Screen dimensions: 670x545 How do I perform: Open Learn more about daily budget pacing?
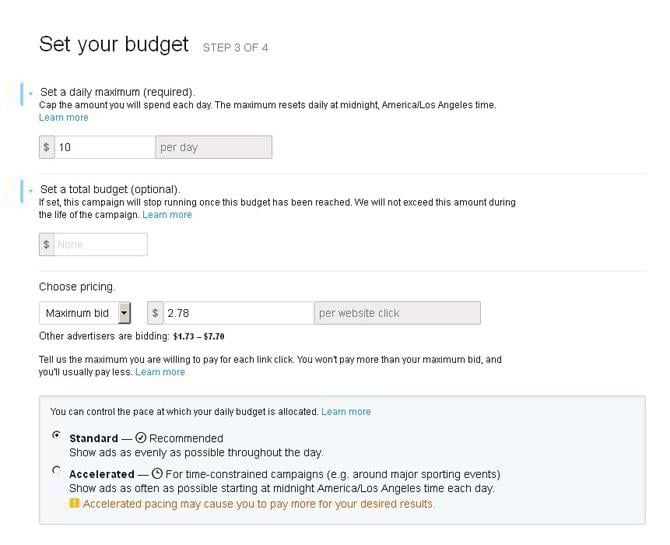(x=346, y=412)
